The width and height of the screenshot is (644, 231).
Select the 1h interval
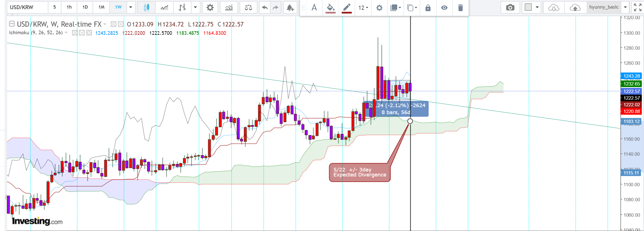point(69,7)
